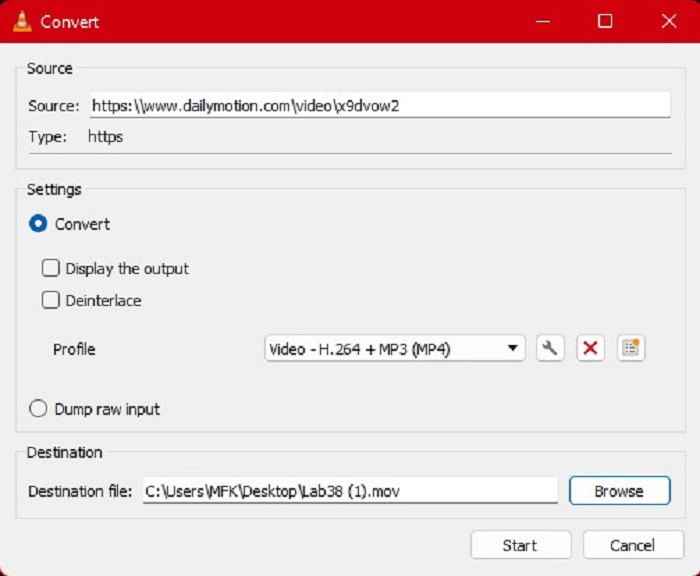Click Cancel to dismiss the dialog
This screenshot has height=576, width=700.
(633, 545)
